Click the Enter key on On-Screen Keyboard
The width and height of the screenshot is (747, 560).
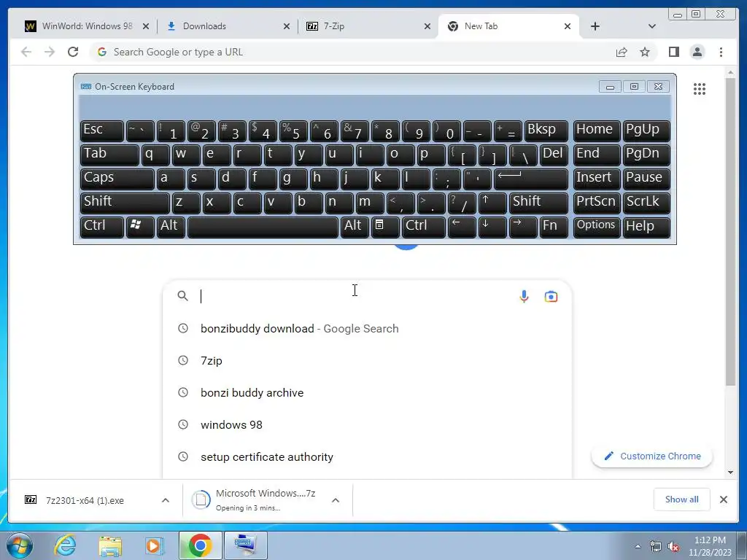(x=531, y=179)
